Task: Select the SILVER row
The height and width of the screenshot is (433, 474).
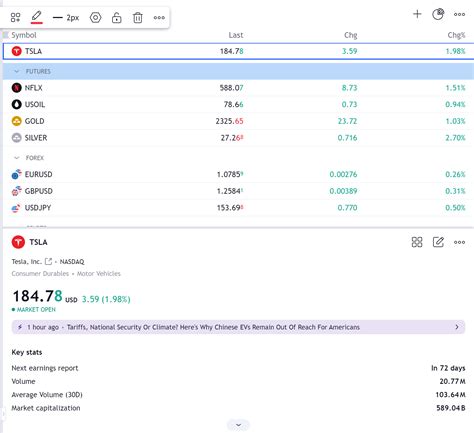Action: click(238, 138)
